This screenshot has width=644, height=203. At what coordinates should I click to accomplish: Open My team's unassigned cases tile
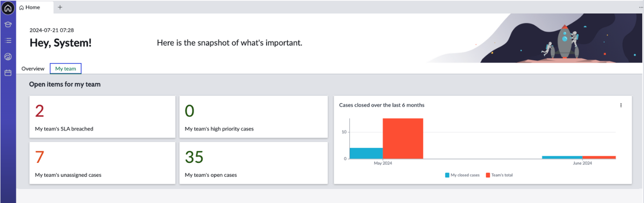click(x=102, y=163)
